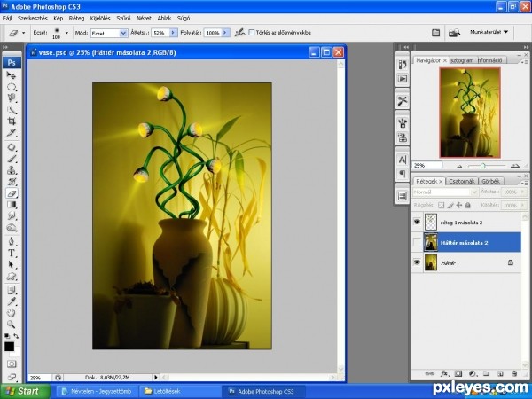Select the Gradient tool
The width and height of the screenshot is (532, 399).
click(12, 205)
